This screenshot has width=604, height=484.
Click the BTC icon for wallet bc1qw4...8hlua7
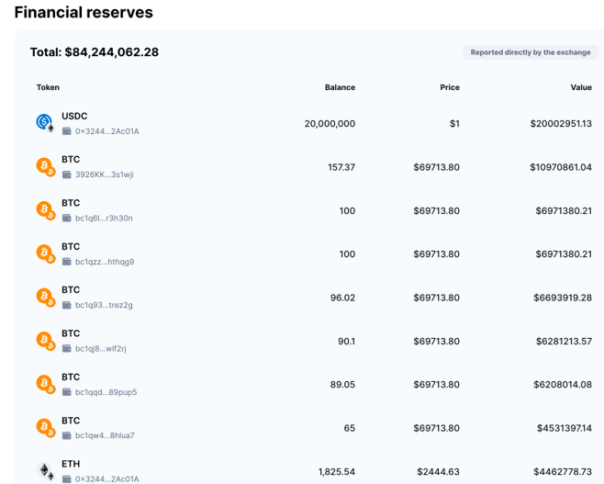pyautogui.click(x=45, y=428)
